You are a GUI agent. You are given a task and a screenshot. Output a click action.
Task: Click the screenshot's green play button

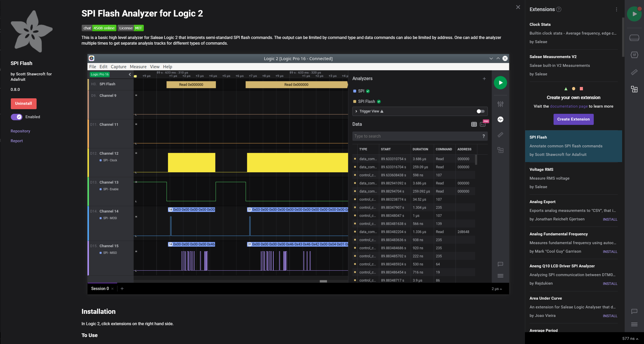[500, 83]
